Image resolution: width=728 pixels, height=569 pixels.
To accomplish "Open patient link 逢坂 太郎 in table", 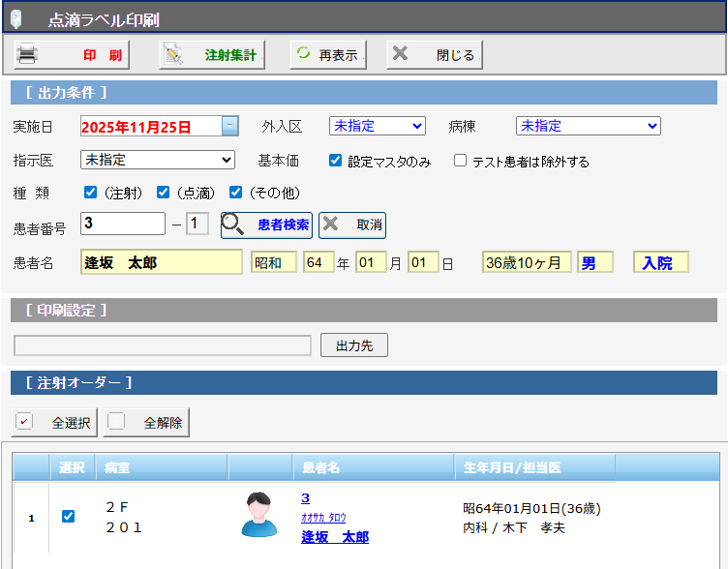I will coord(334,536).
